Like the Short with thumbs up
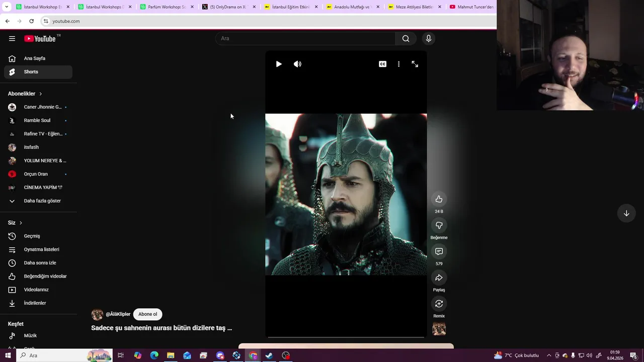Viewport: 644px width, 362px height. 439,199
